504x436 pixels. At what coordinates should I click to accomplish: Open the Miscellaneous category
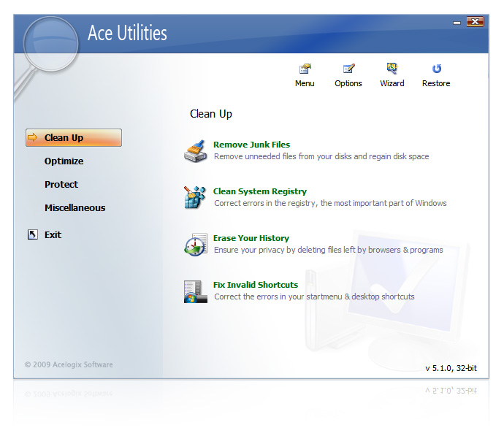75,207
